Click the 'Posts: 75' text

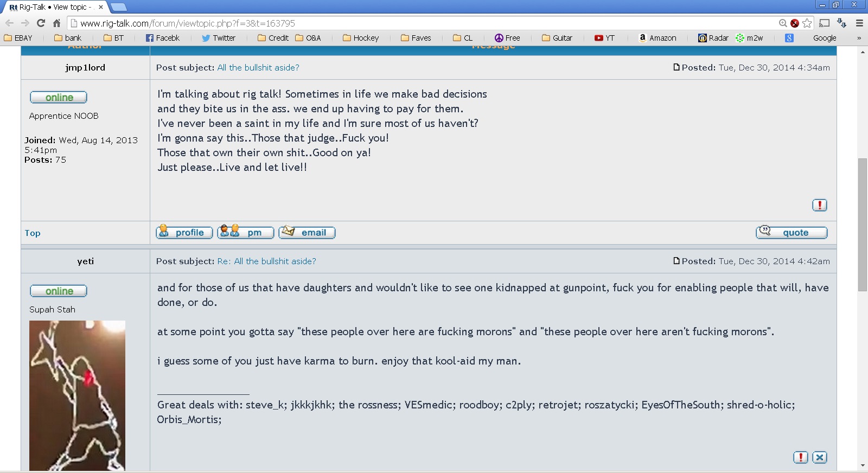[45, 160]
